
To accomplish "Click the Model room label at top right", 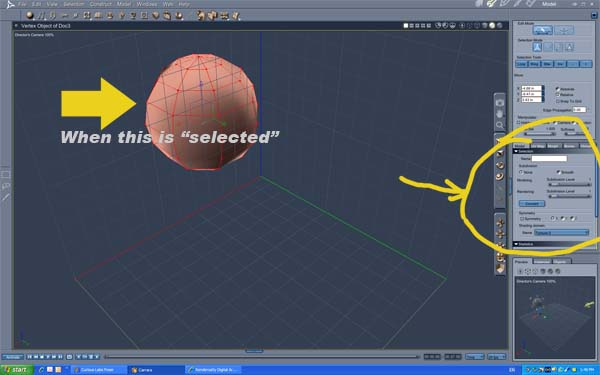I will pyautogui.click(x=549, y=4).
